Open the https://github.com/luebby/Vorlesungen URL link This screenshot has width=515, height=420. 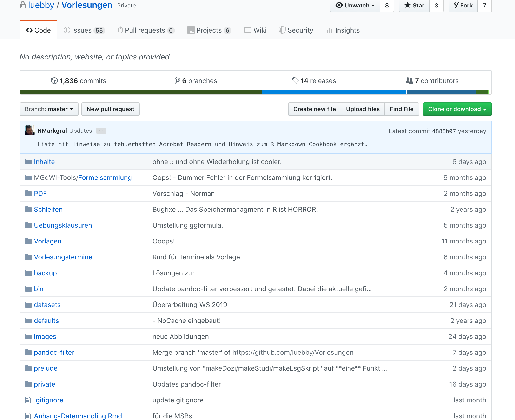[x=293, y=352]
